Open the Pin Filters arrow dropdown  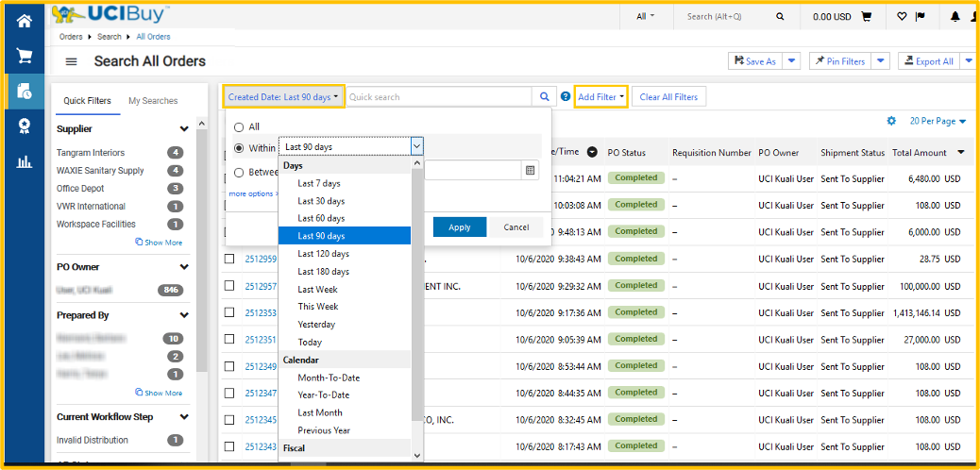point(881,61)
